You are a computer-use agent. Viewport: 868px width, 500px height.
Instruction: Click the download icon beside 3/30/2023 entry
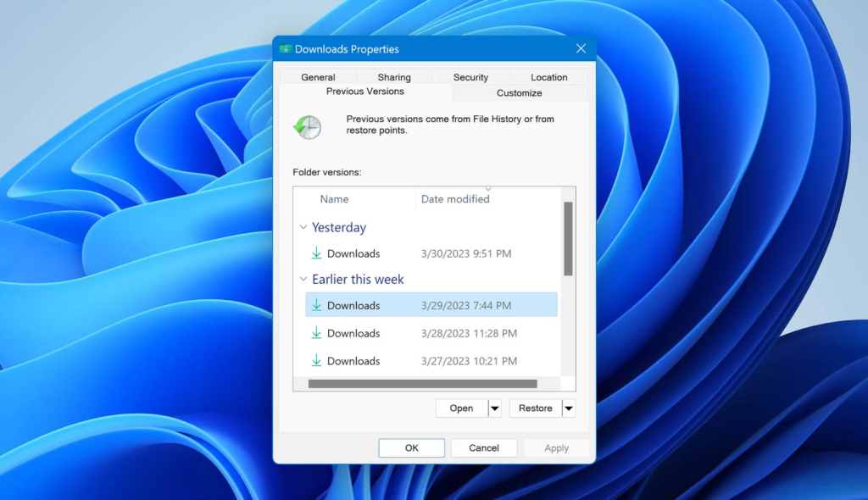(316, 253)
